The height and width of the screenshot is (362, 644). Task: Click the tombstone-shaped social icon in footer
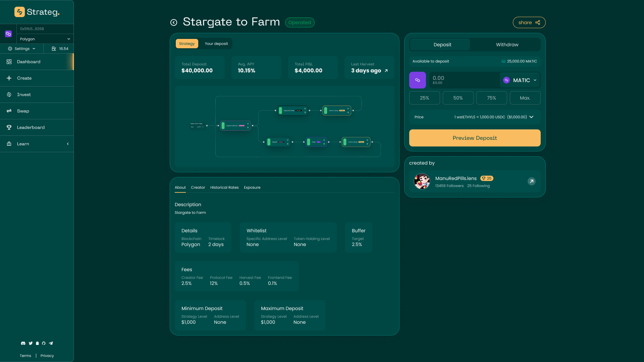tap(37, 343)
